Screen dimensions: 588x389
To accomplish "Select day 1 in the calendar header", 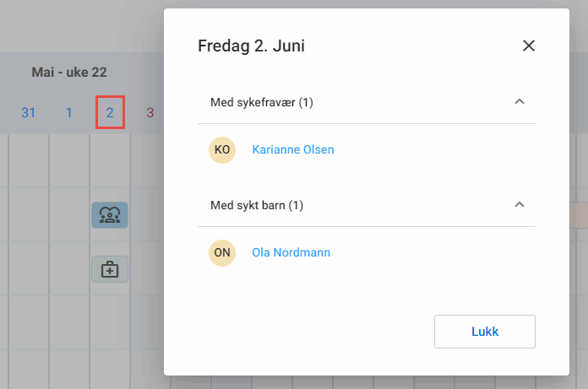I will [x=69, y=112].
